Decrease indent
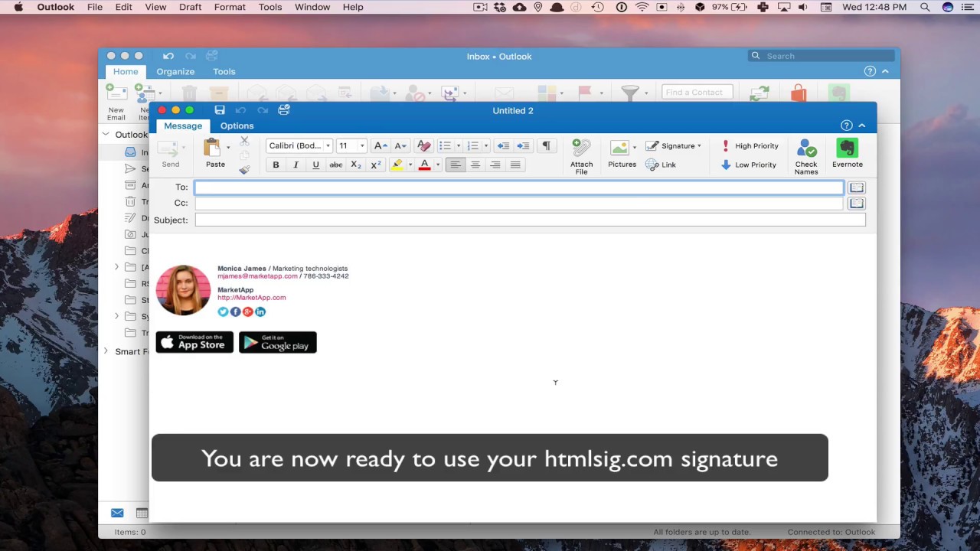 [503, 145]
